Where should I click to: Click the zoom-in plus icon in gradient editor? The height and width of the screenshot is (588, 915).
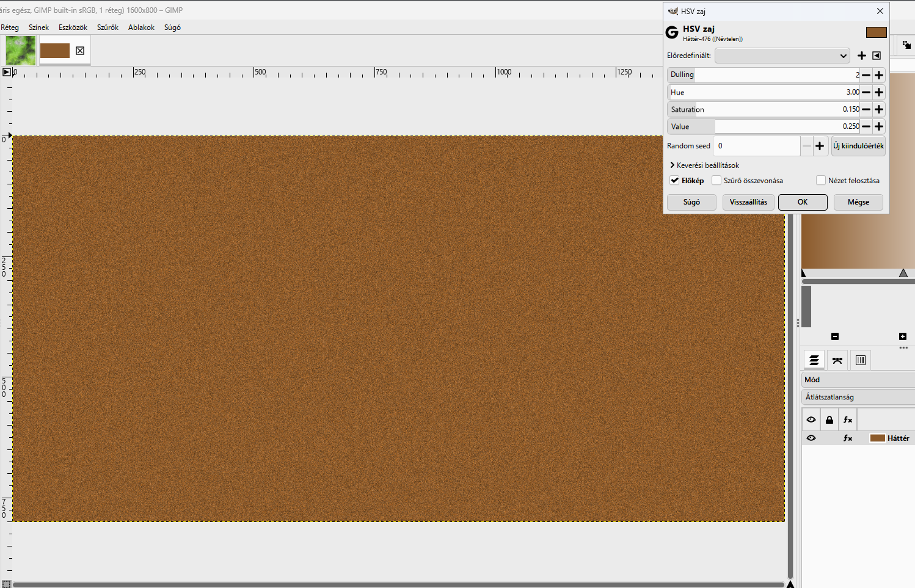[x=903, y=336]
